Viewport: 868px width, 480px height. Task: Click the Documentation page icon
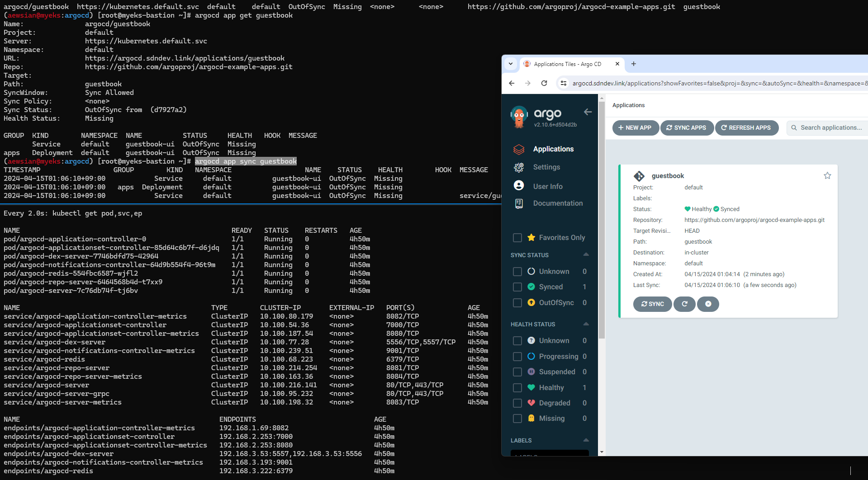point(519,204)
